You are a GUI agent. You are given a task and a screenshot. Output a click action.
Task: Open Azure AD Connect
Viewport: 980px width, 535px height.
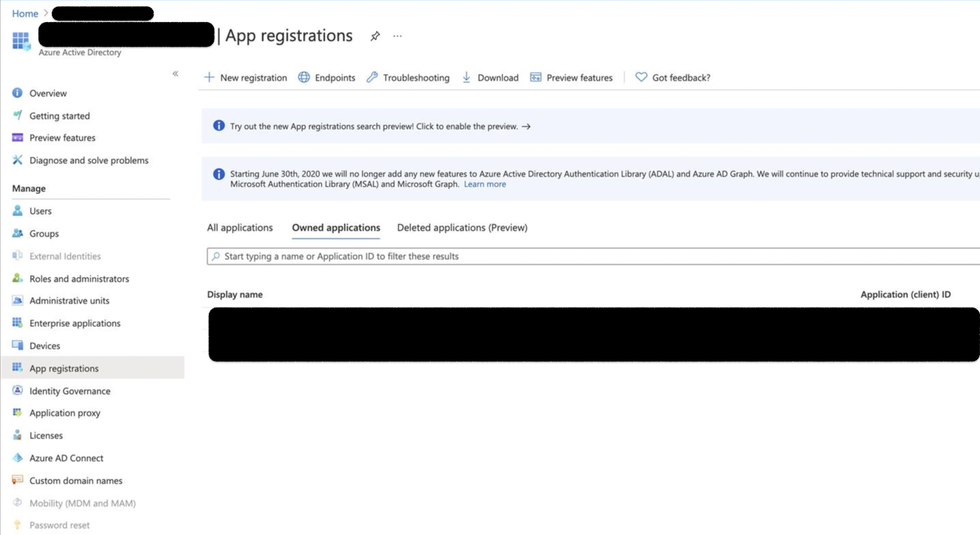coord(66,458)
